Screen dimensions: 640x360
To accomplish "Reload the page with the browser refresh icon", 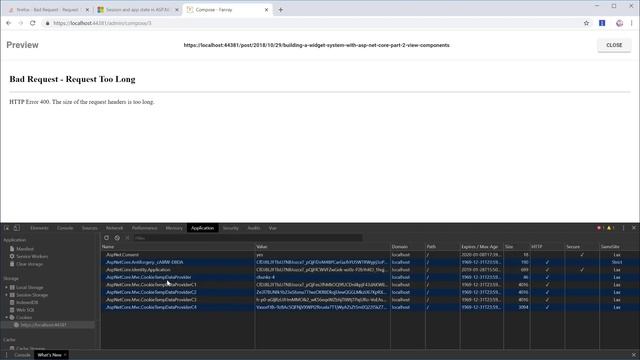I will pos(33,23).
